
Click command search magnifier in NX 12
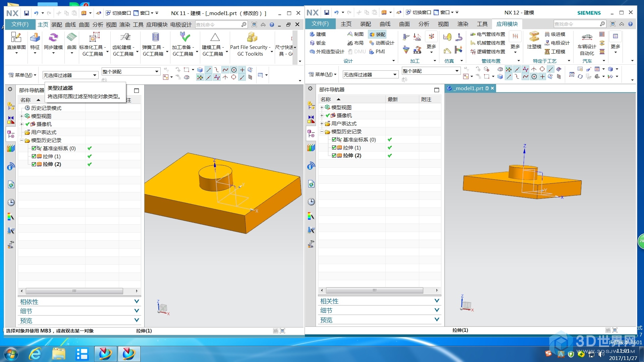pos(602,24)
